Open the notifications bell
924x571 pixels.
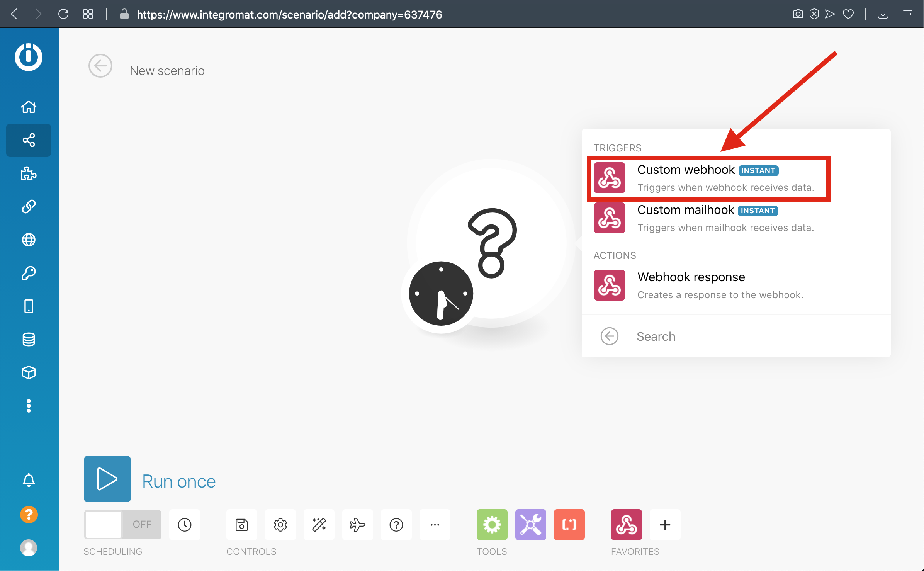click(29, 480)
